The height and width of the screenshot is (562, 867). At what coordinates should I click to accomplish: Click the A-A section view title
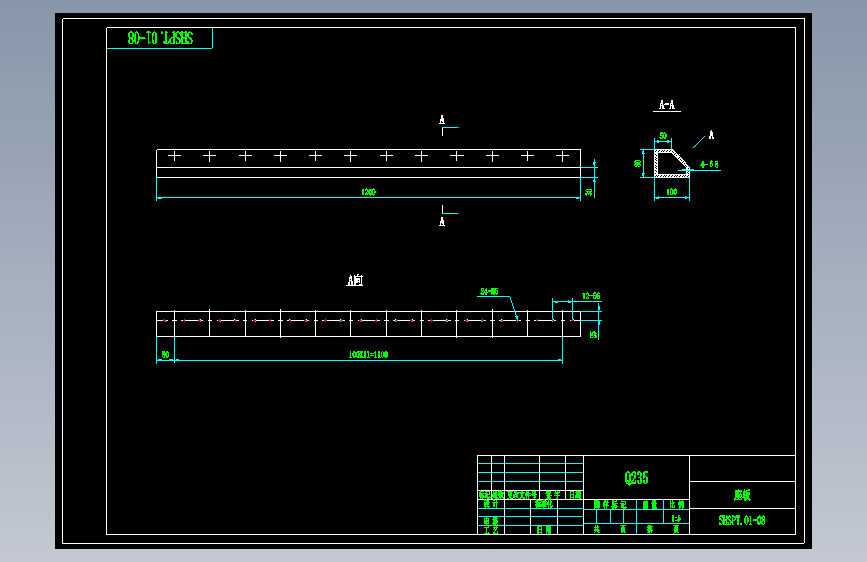pos(667,105)
